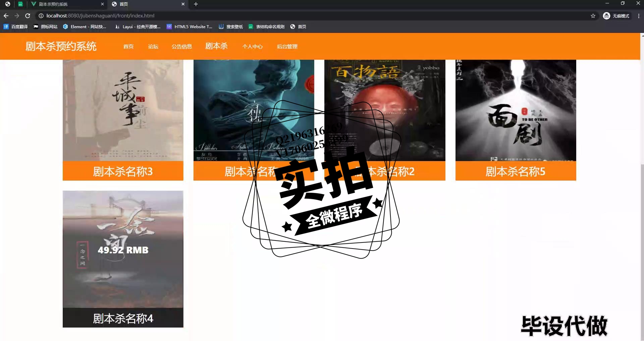Viewport: 644px width, 341px height.
Task: Open the 面剧 black-and-white poster
Action: click(x=516, y=110)
